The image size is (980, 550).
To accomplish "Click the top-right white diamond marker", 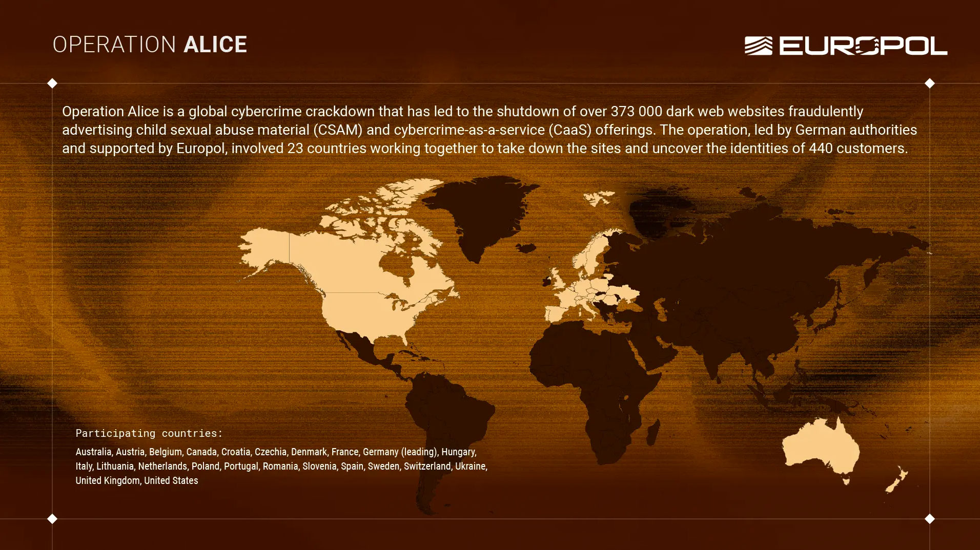I will [930, 83].
